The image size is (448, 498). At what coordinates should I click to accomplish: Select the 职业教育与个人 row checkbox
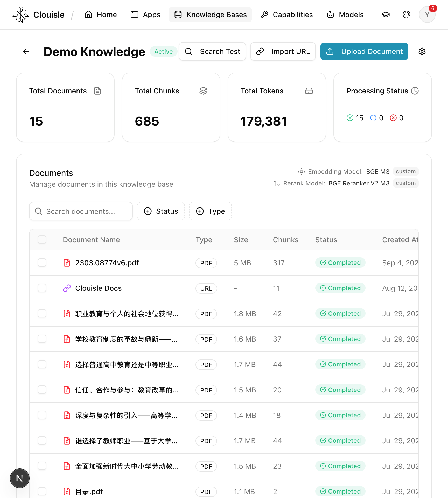click(x=42, y=313)
